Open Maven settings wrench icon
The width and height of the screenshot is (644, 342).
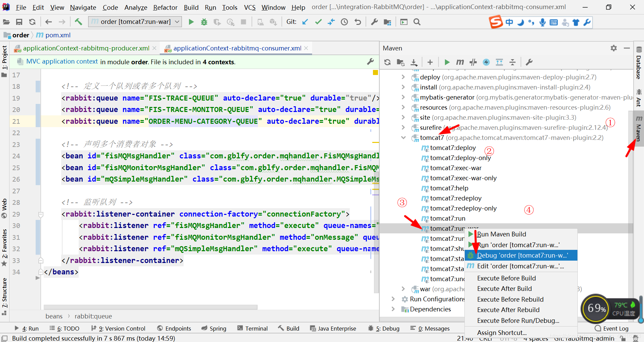[529, 62]
